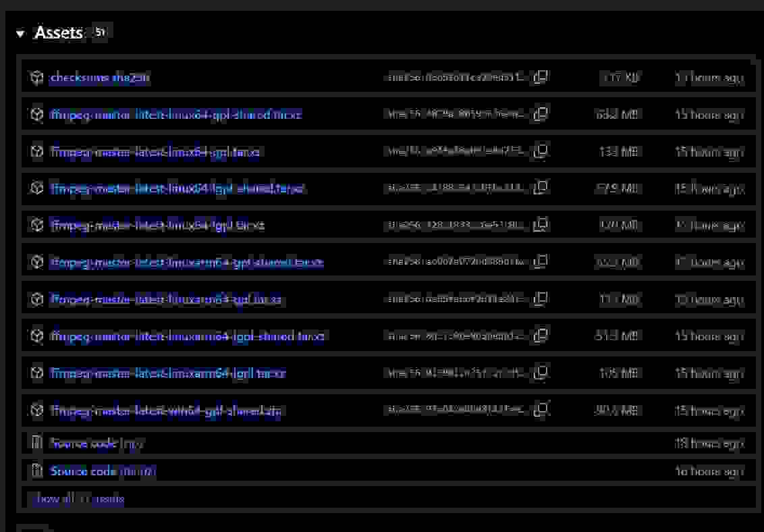Select the sha256 hash text in linux64-lgpl.tar.xz row
Viewport: 764px width, 532px height.
pos(456,225)
